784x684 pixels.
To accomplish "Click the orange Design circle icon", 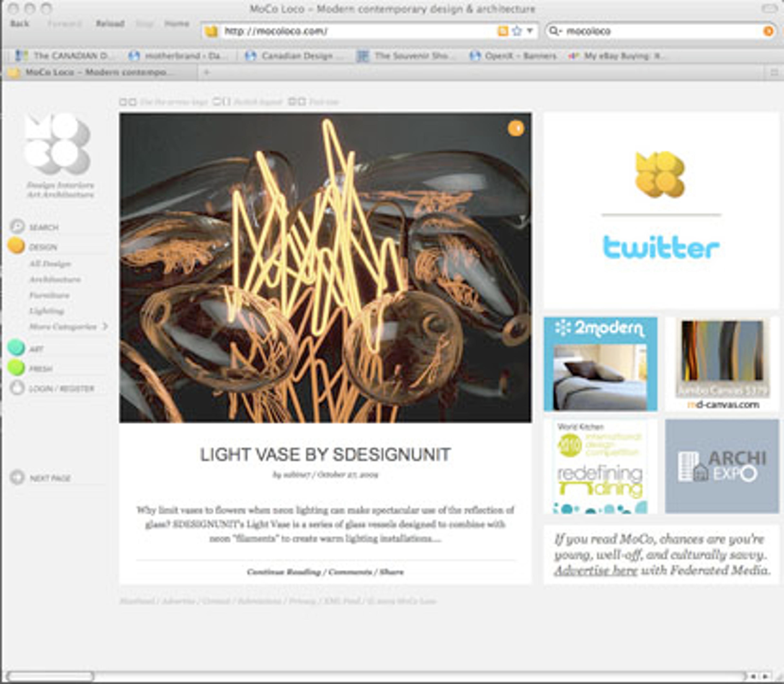I will pos(16,245).
